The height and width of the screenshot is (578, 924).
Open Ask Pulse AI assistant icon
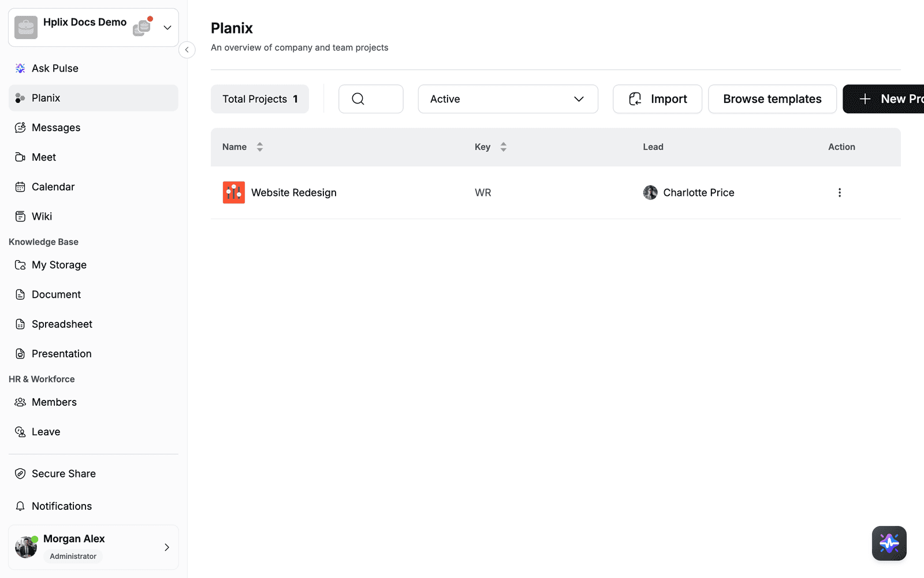click(x=20, y=68)
